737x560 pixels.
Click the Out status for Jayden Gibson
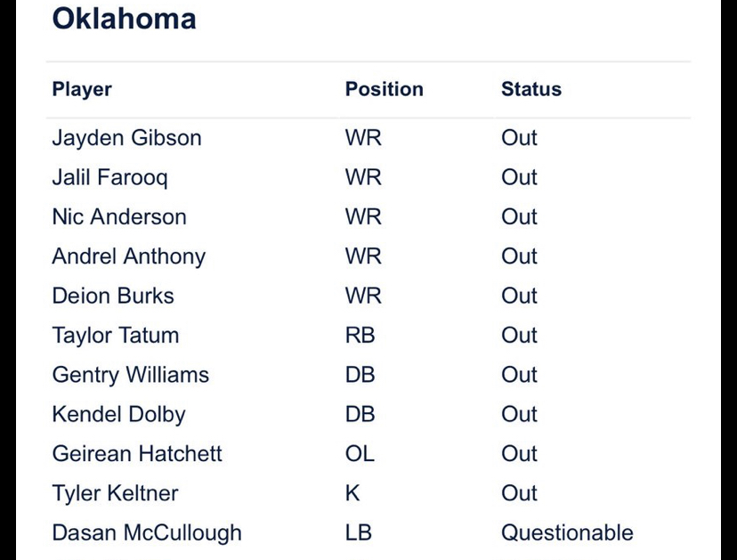519,138
